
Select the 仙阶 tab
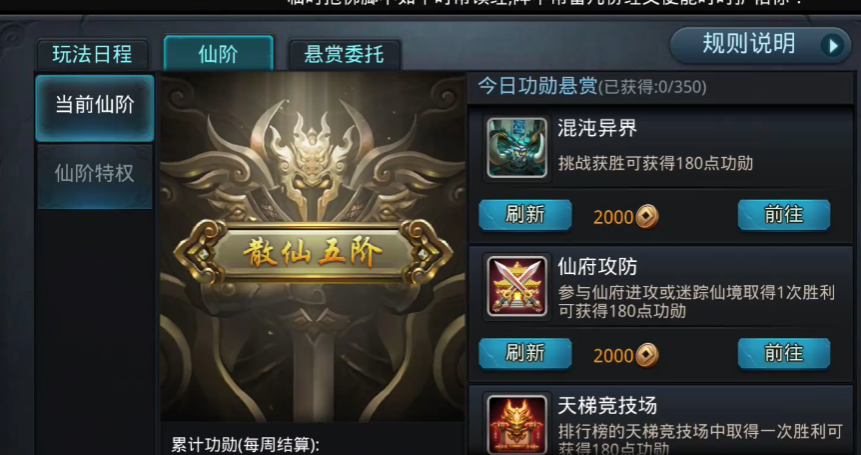(x=218, y=53)
